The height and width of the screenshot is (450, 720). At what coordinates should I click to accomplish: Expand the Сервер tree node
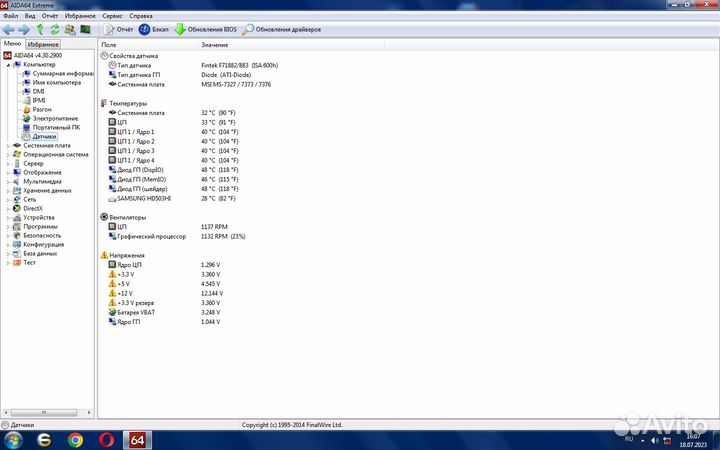(8, 163)
